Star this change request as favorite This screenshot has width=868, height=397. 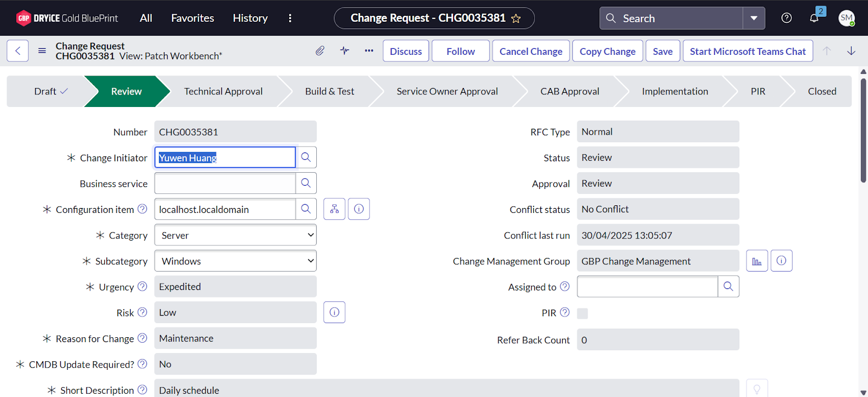tap(516, 18)
